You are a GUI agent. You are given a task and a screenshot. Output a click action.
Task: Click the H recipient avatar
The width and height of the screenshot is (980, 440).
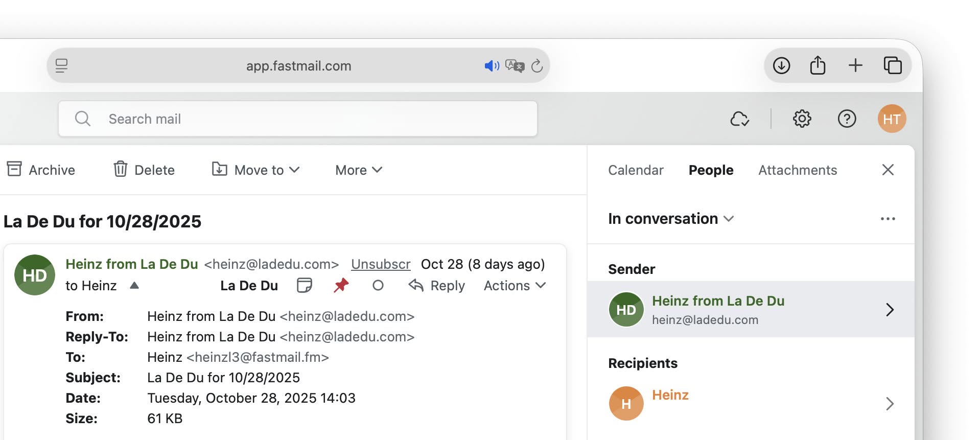tap(626, 404)
